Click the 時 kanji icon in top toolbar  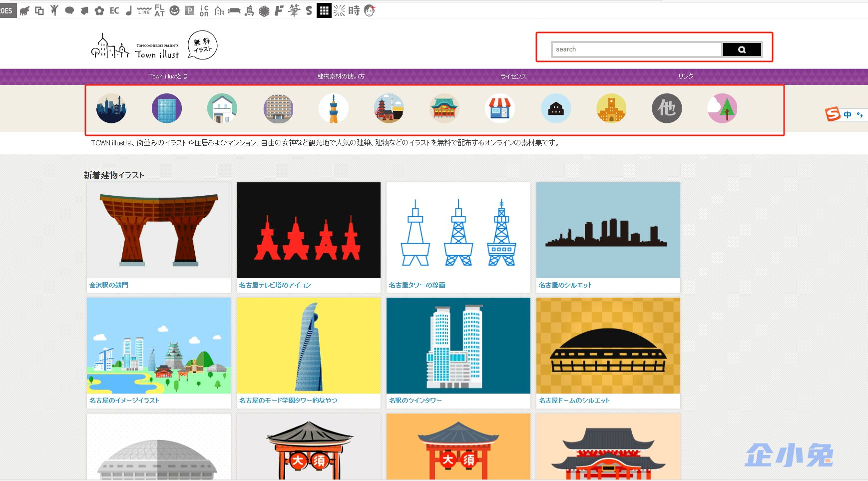354,10
